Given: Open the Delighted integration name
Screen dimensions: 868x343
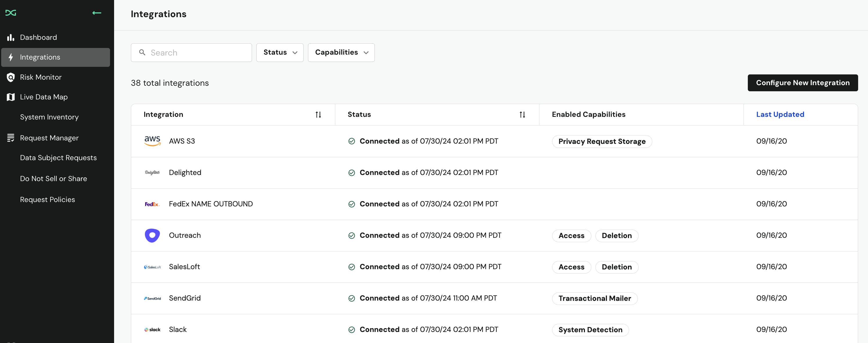Looking at the screenshot, I should [x=185, y=173].
